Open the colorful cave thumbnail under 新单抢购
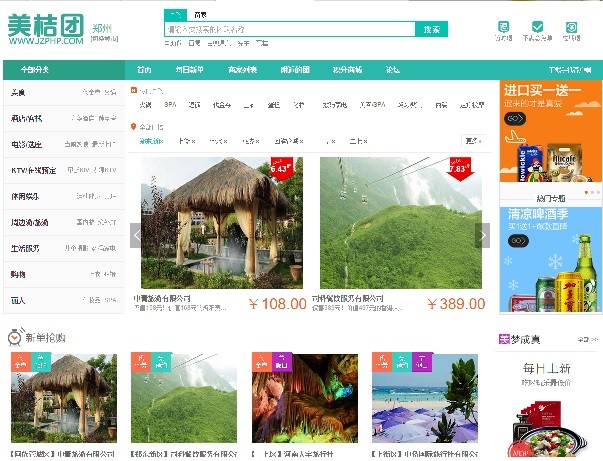The image size is (603, 461). click(x=305, y=398)
